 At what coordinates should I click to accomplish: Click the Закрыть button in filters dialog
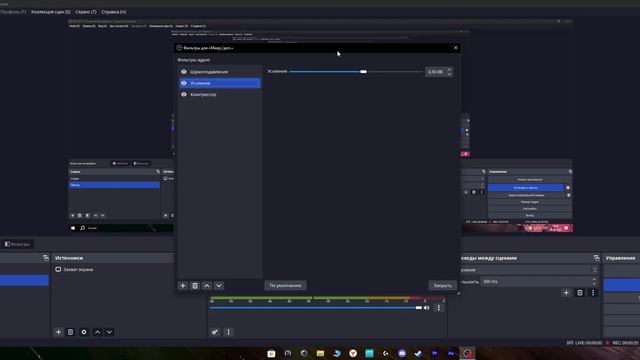tap(442, 285)
